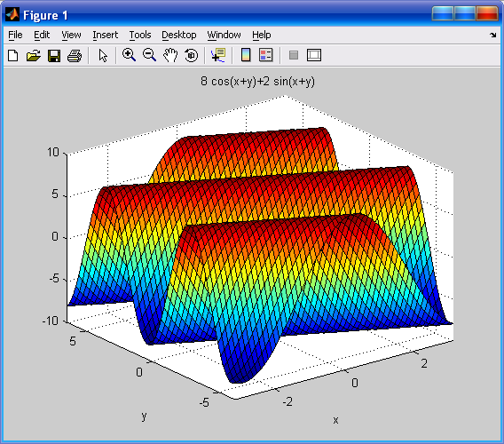
Task: Open file with the folder icon
Action: tap(34, 55)
